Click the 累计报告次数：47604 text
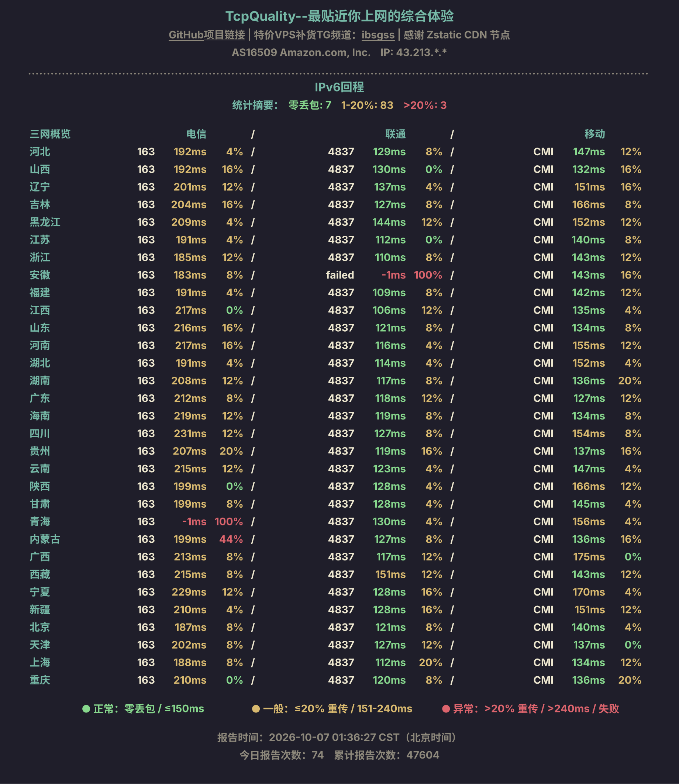Image resolution: width=679 pixels, height=784 pixels. pos(386,755)
